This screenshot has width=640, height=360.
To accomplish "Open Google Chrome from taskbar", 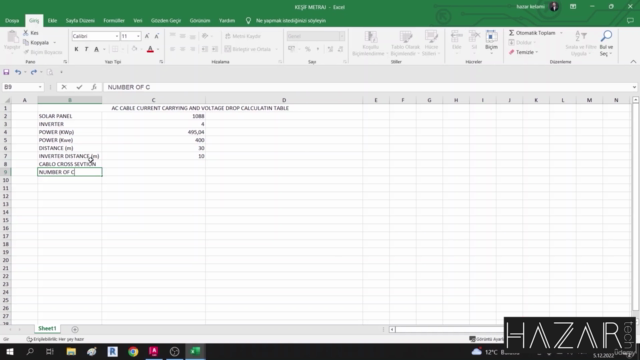I will pos(133,352).
